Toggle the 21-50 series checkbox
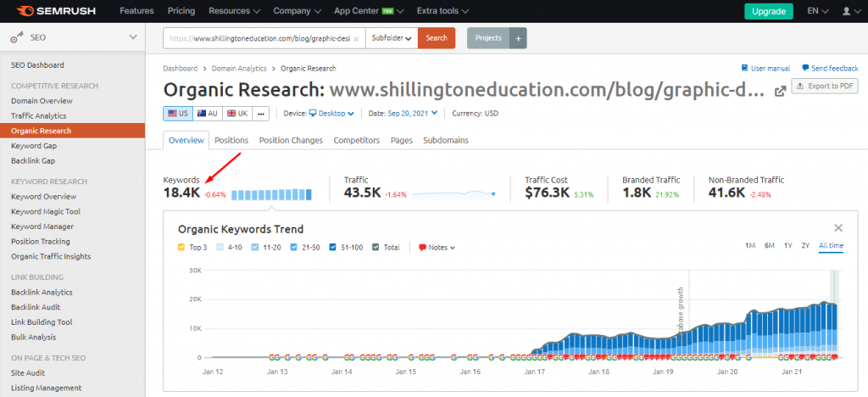Screen dimensions: 868x397 [x=294, y=248]
